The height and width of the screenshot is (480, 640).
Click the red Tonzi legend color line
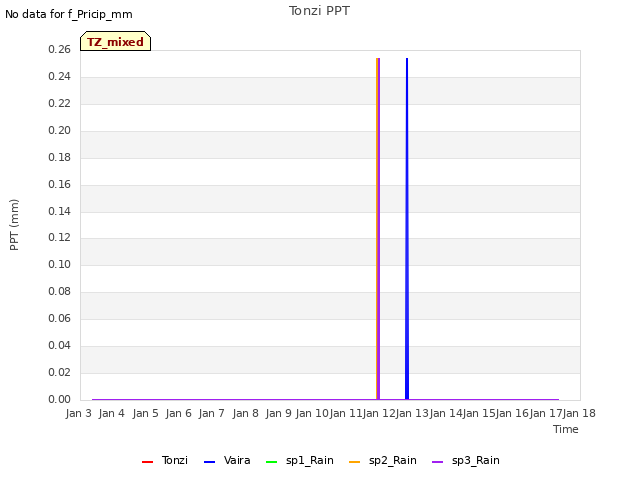147,462
